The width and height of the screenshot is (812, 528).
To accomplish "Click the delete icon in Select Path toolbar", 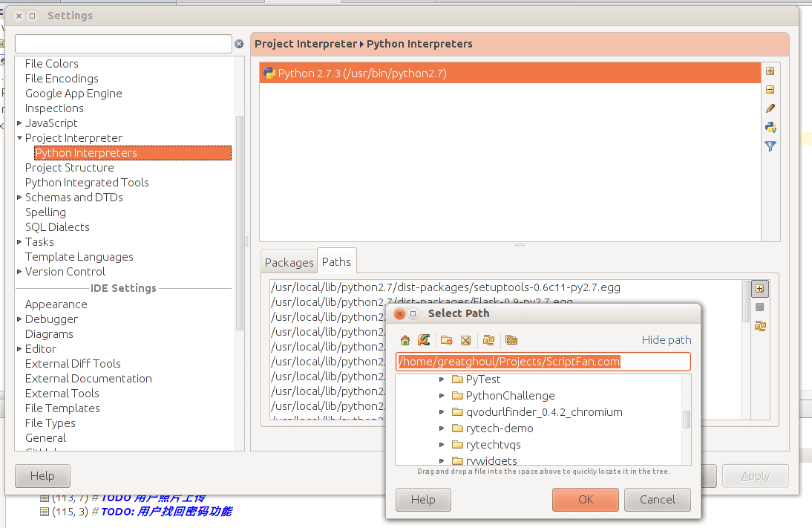I will (x=465, y=340).
